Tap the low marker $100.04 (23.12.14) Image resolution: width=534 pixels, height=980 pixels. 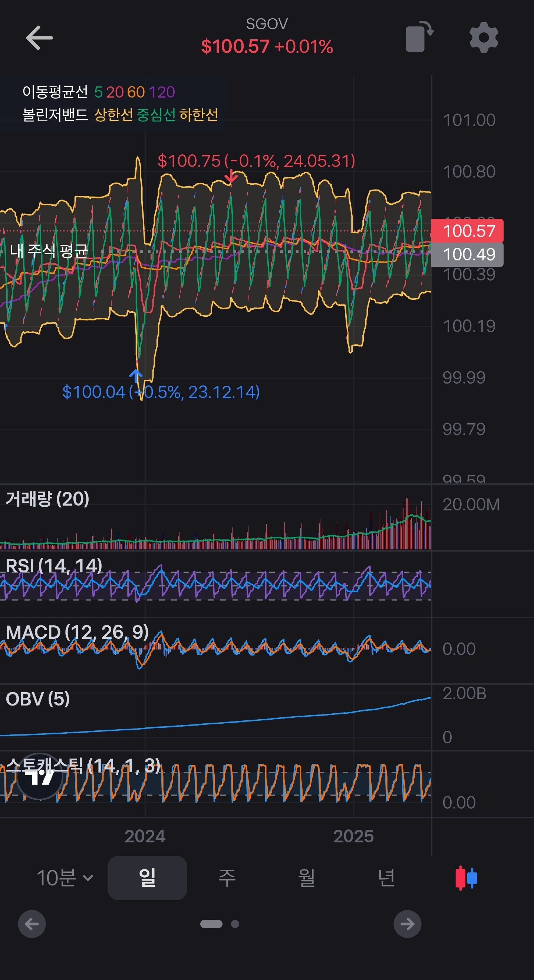[161, 392]
